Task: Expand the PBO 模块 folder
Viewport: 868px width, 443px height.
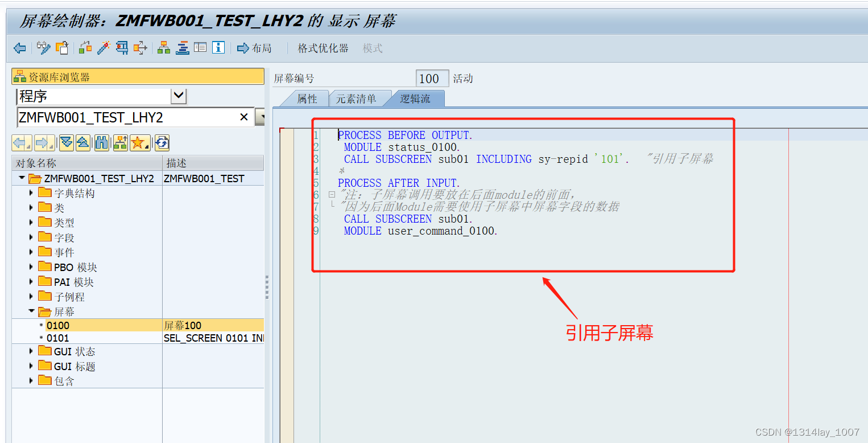Action: [31, 267]
